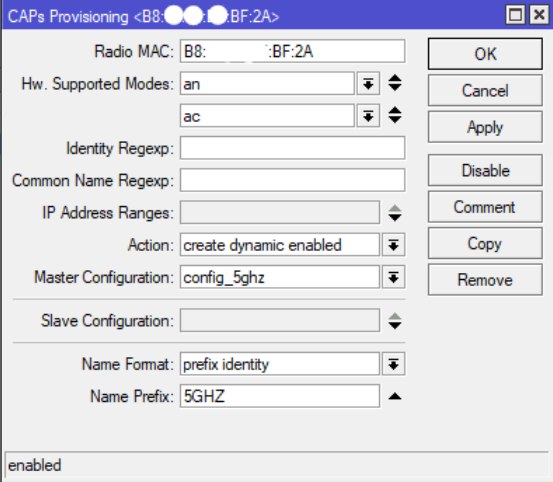Image resolution: width=553 pixels, height=482 pixels.
Task: Click the disabled IP Address Ranges field
Action: 280,213
